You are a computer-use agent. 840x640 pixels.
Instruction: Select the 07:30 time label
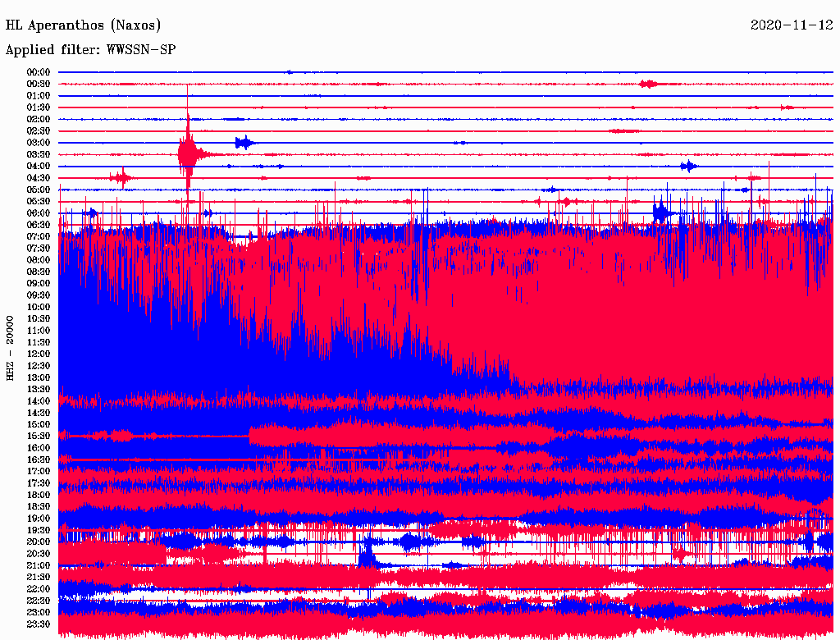(x=39, y=248)
